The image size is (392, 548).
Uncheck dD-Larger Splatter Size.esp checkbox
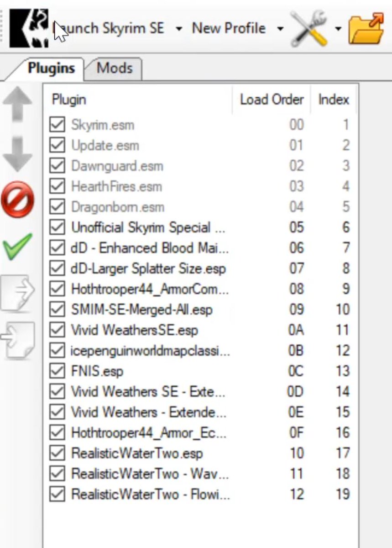point(57,269)
